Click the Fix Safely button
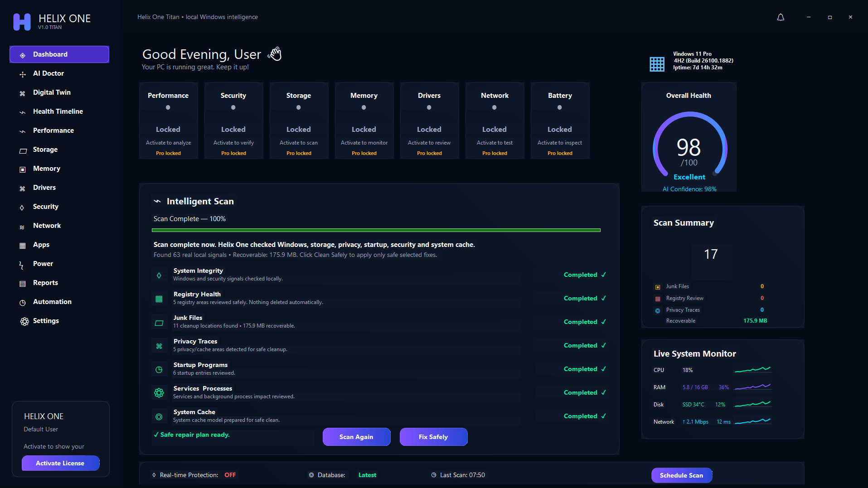The height and width of the screenshot is (488, 868). click(433, 437)
